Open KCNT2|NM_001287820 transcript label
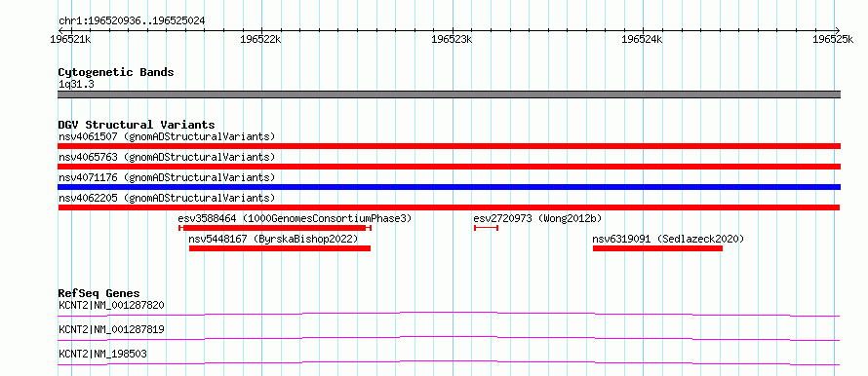868x376 pixels. click(x=111, y=305)
